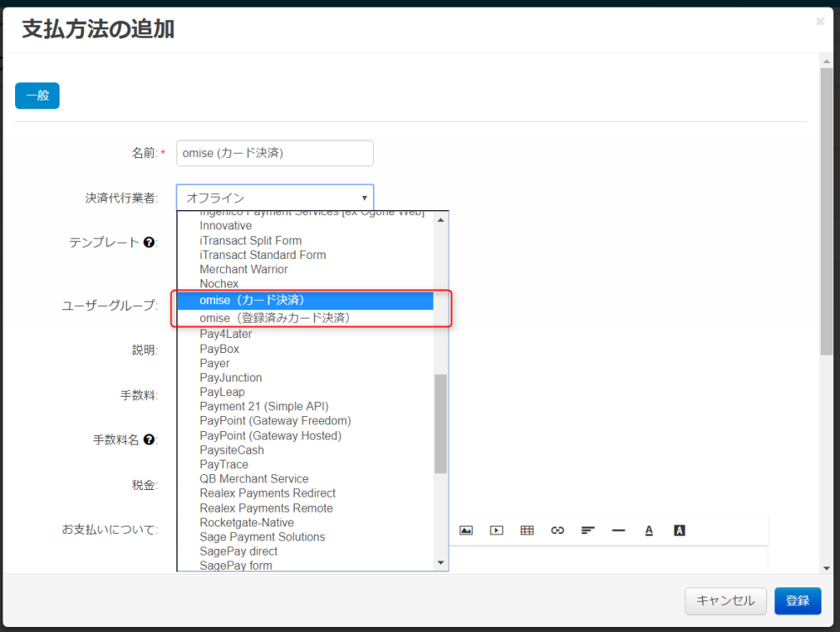
Task: Click the help icon next to 手数料名
Action: [149, 440]
